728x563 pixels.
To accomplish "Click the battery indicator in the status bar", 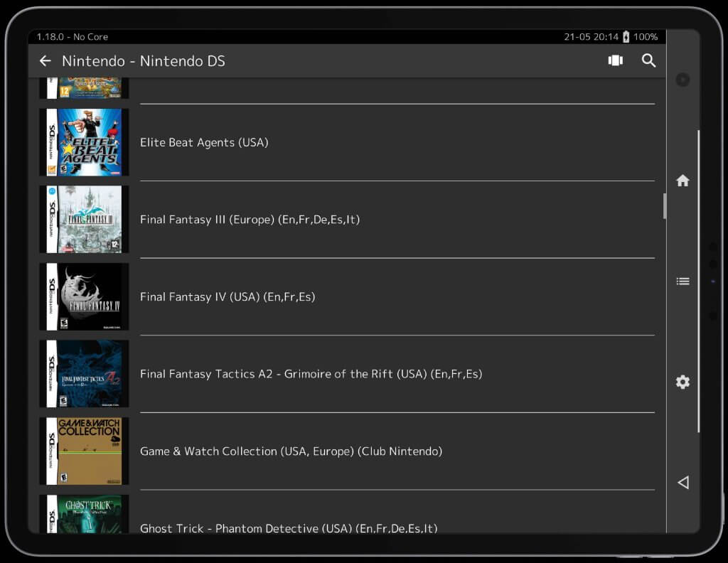I will coord(625,36).
